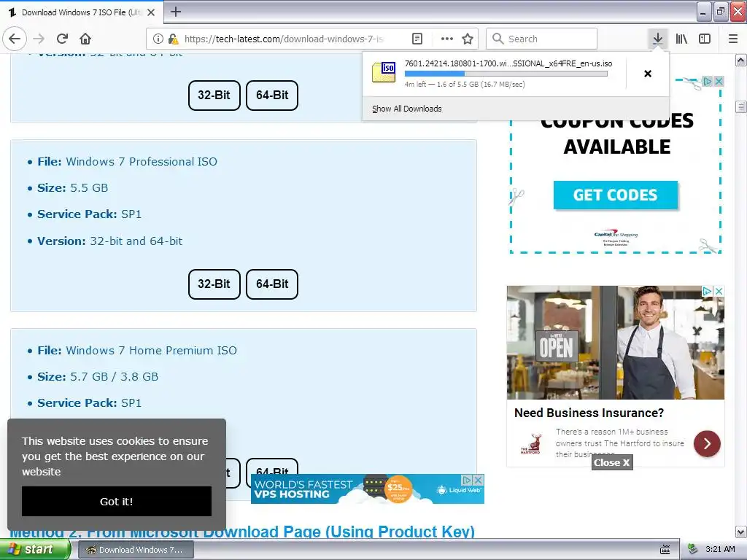Open page actions three-dot menu
Image resolution: width=747 pixels, height=560 pixels.
pyautogui.click(x=447, y=39)
